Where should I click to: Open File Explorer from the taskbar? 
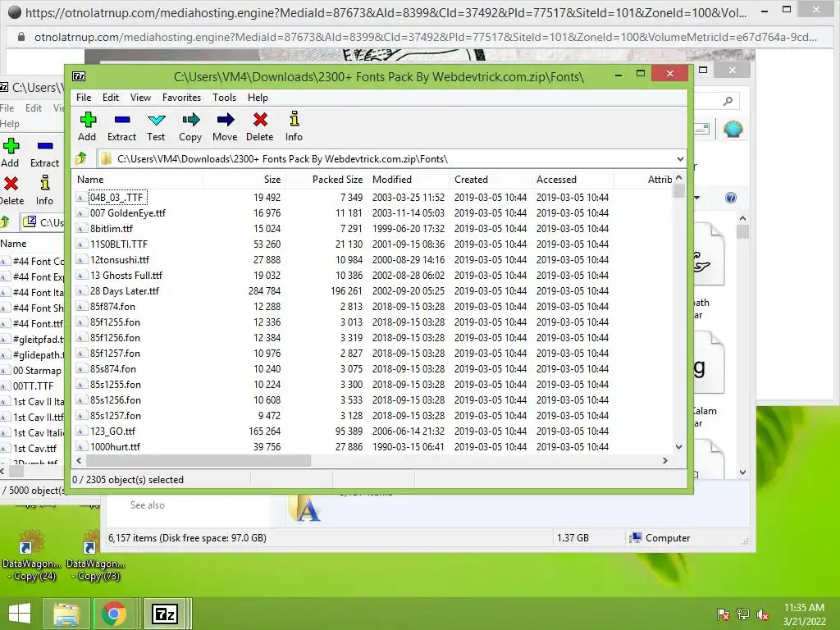[66, 614]
